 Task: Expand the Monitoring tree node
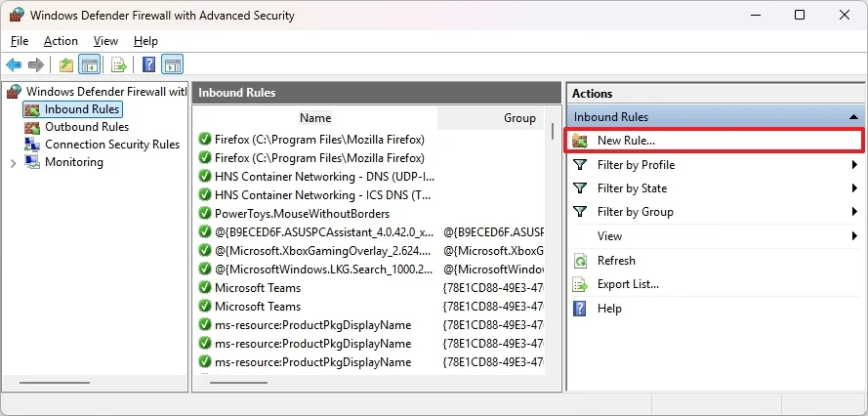pos(14,163)
